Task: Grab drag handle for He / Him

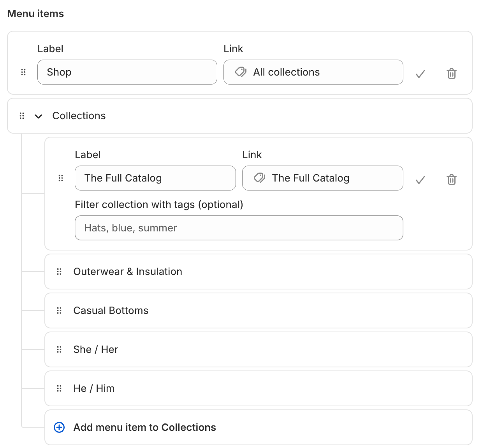Action: [x=59, y=388]
